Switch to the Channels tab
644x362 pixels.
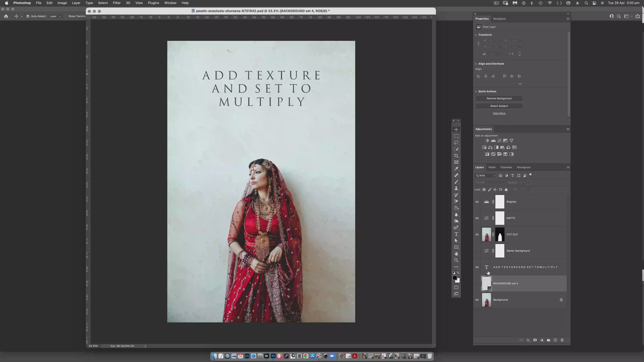pyautogui.click(x=506, y=167)
